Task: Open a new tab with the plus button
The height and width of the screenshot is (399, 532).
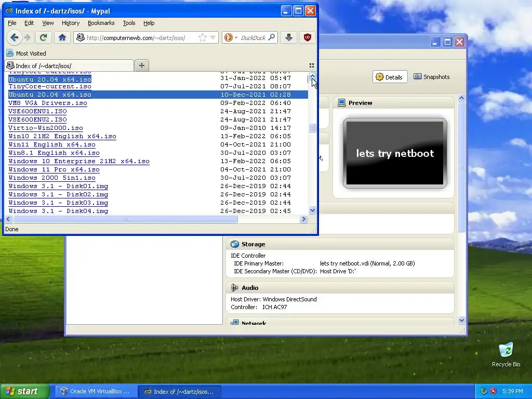Action: tap(142, 65)
